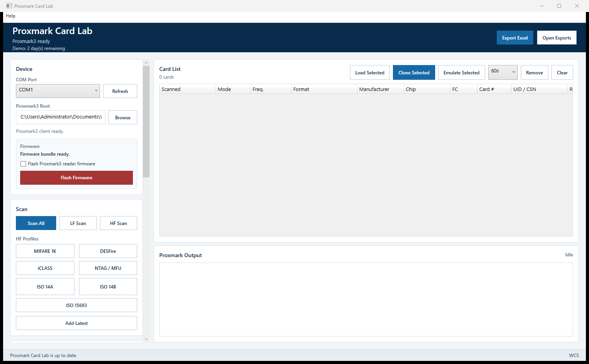Start an LF Scan
589x364 pixels.
point(78,223)
